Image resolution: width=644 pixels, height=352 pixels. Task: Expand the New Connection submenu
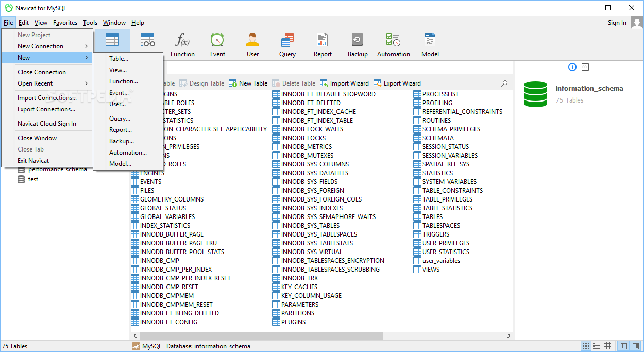[47, 46]
